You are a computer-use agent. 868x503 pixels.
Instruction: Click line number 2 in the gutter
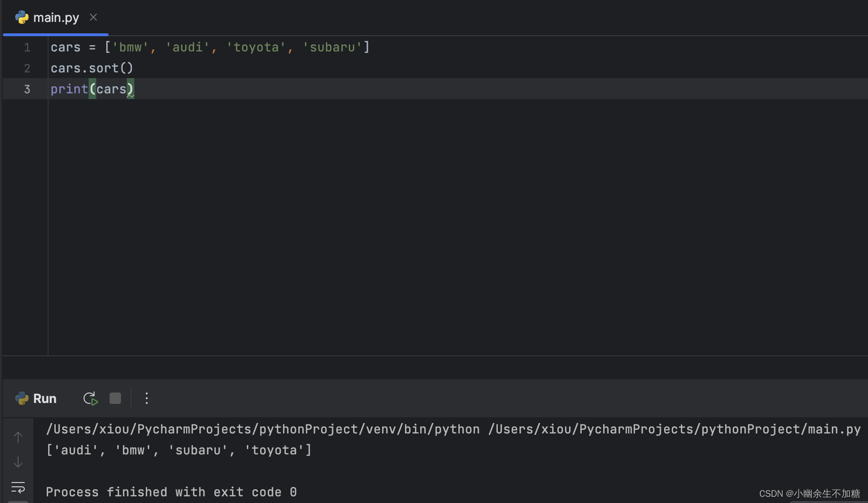[27, 68]
